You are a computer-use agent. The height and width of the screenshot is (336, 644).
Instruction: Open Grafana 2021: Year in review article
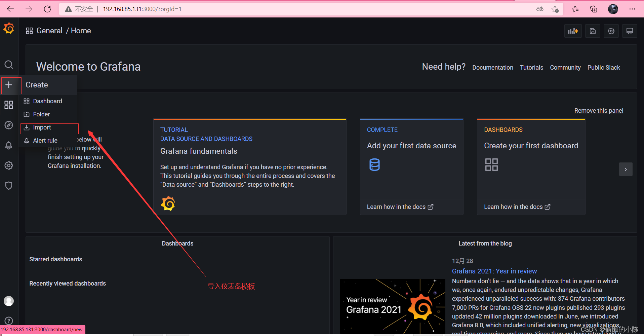point(494,271)
